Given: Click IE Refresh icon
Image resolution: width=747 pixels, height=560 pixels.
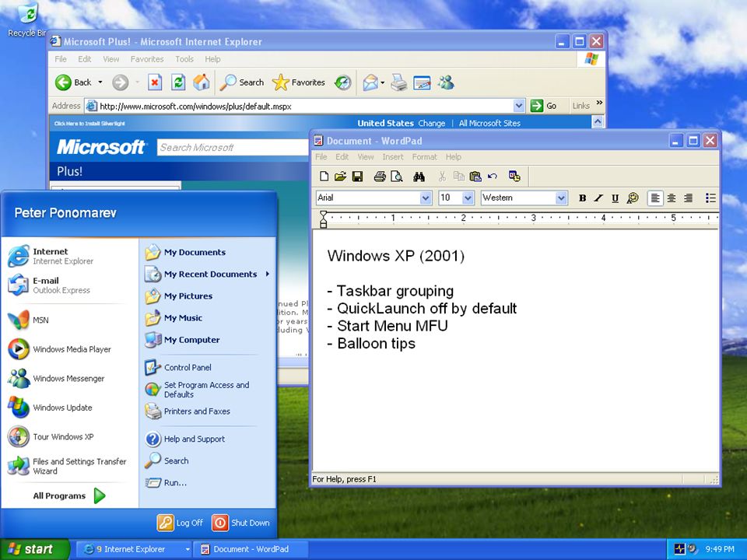Looking at the screenshot, I should 178,82.
